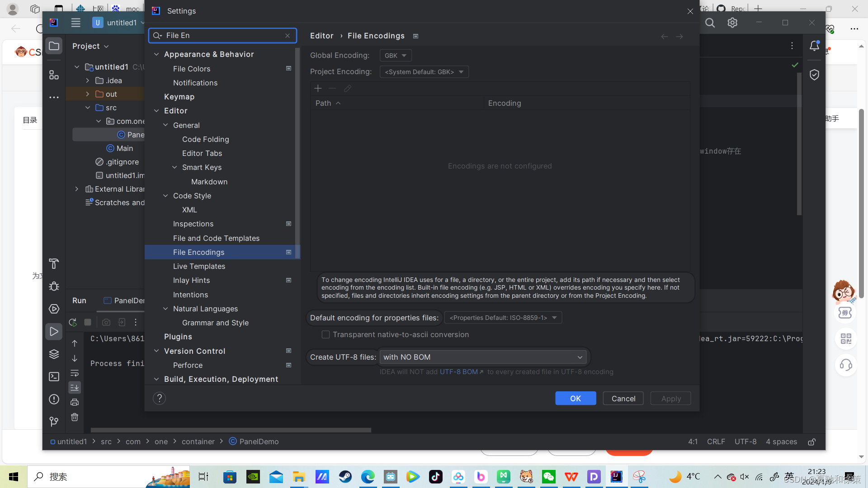The height and width of the screenshot is (488, 868).
Task: Open the Debug tool window icon
Action: pos(54,286)
